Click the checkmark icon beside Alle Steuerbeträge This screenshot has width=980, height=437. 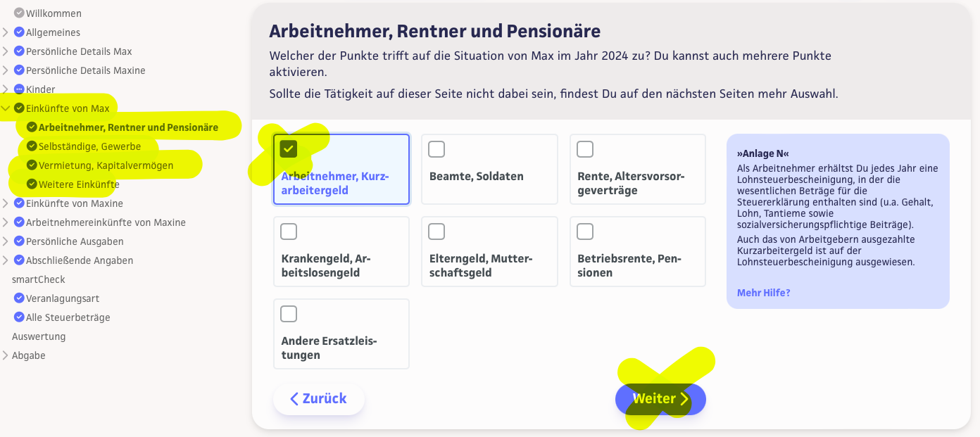pyautogui.click(x=19, y=317)
